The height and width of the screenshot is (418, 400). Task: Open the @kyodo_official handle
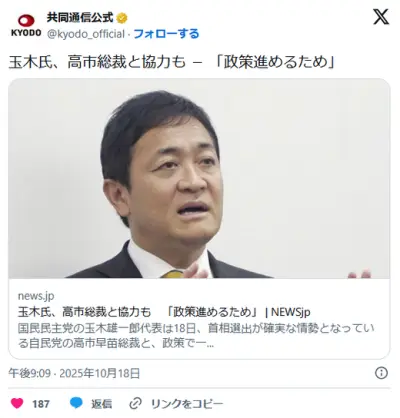point(86,34)
